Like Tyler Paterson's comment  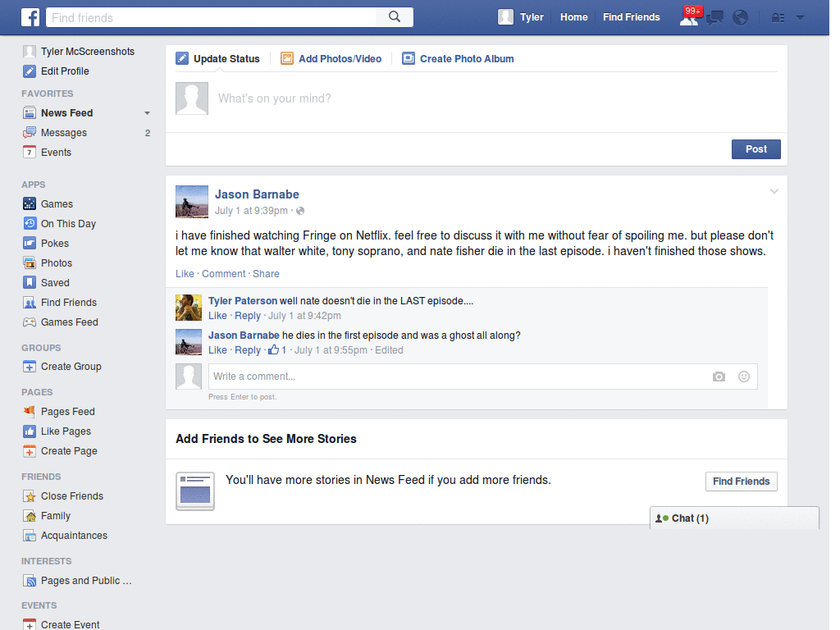pos(217,316)
